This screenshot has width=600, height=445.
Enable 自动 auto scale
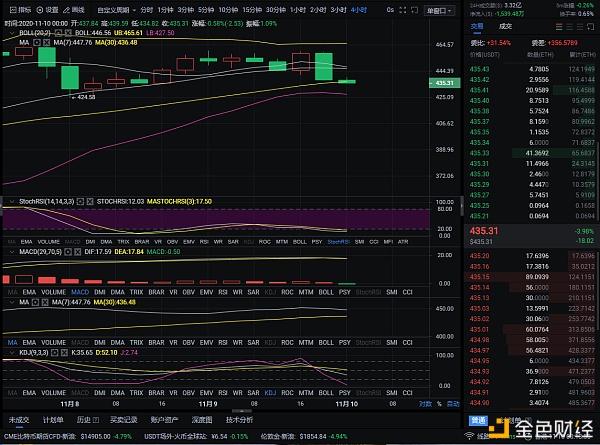(453, 404)
